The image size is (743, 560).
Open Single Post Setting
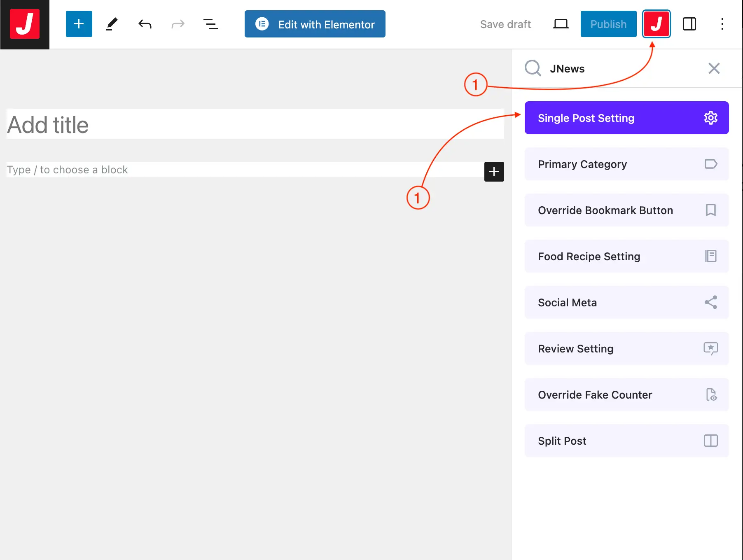coord(626,118)
